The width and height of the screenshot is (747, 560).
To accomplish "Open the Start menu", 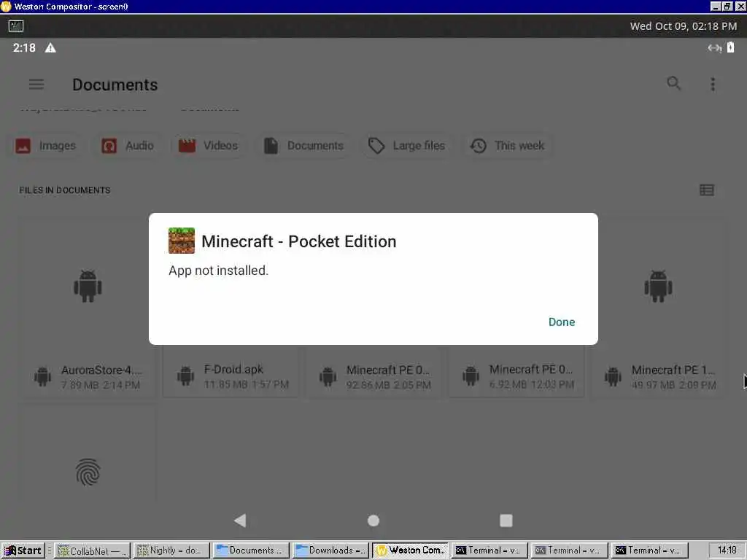I will point(23,551).
